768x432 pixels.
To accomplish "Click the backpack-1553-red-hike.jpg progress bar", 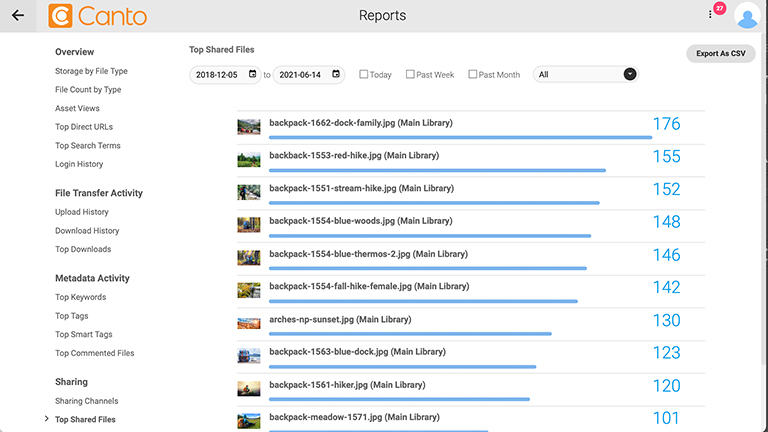I will coord(437,171).
